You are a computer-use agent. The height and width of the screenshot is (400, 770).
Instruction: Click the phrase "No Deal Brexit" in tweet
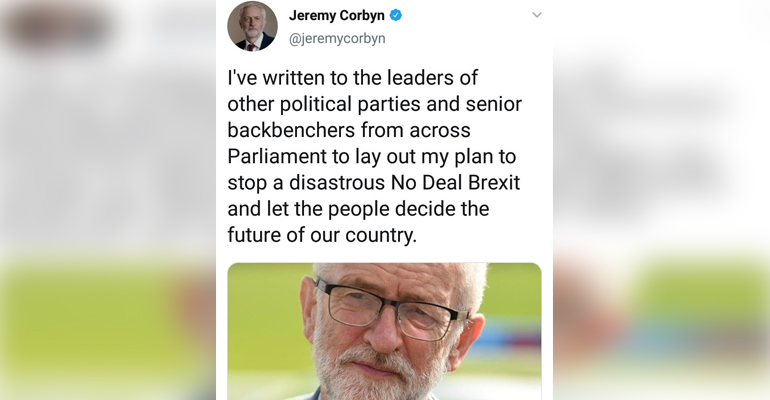[455, 183]
